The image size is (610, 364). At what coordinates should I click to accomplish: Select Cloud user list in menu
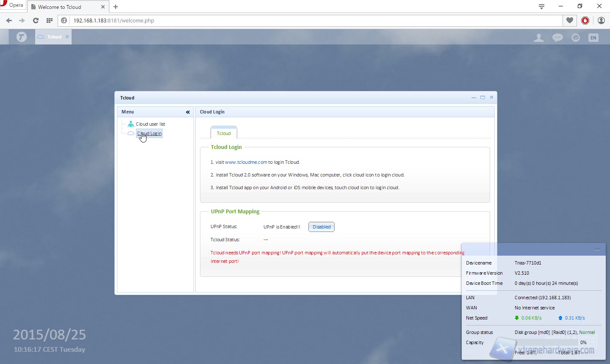click(x=150, y=124)
